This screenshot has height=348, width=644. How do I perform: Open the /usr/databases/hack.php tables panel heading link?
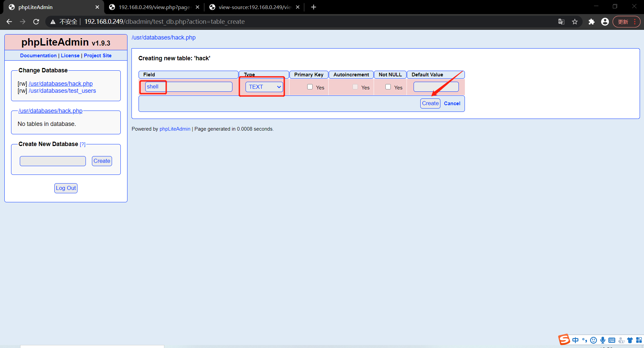[50, 111]
